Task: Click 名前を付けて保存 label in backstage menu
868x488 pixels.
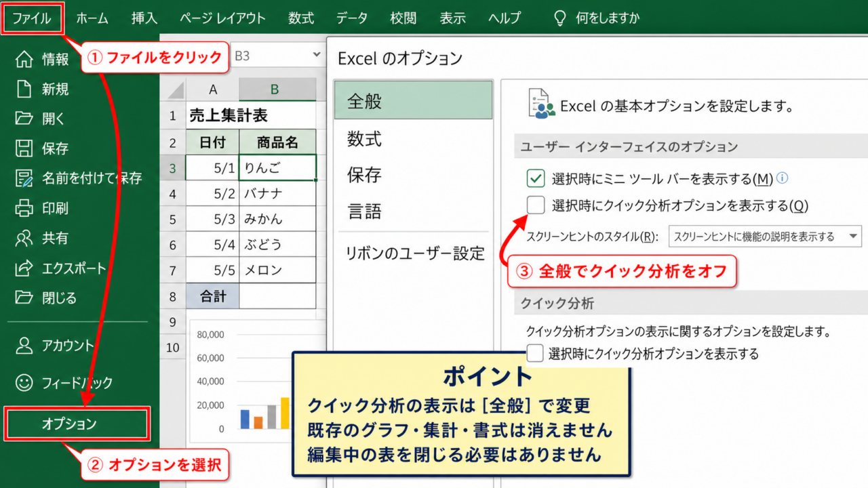Action: pos(92,178)
